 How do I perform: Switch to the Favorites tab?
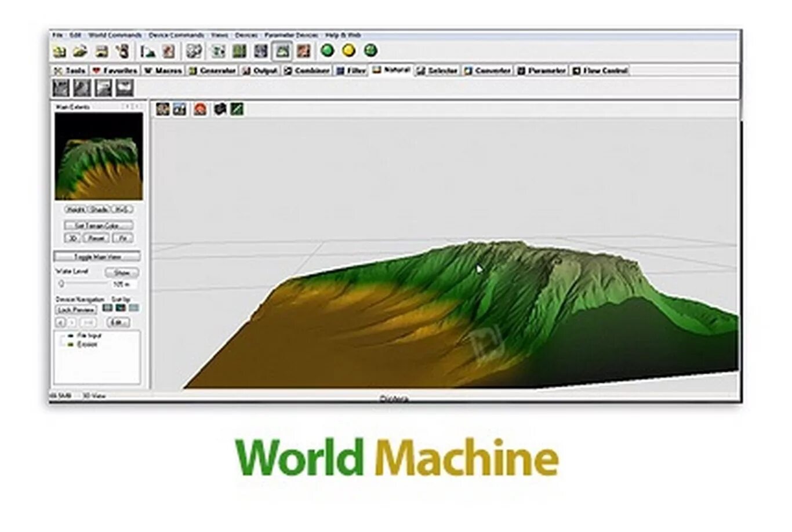115,71
